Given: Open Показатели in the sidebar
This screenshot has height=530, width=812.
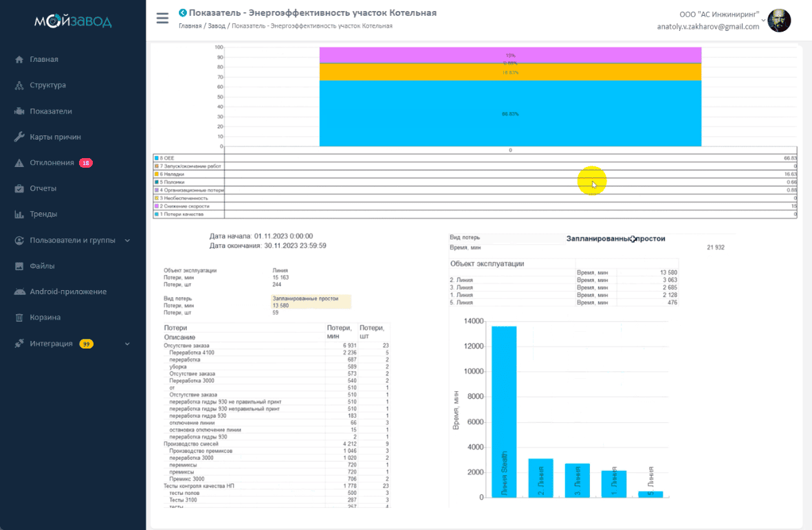Looking at the screenshot, I should 50,111.
